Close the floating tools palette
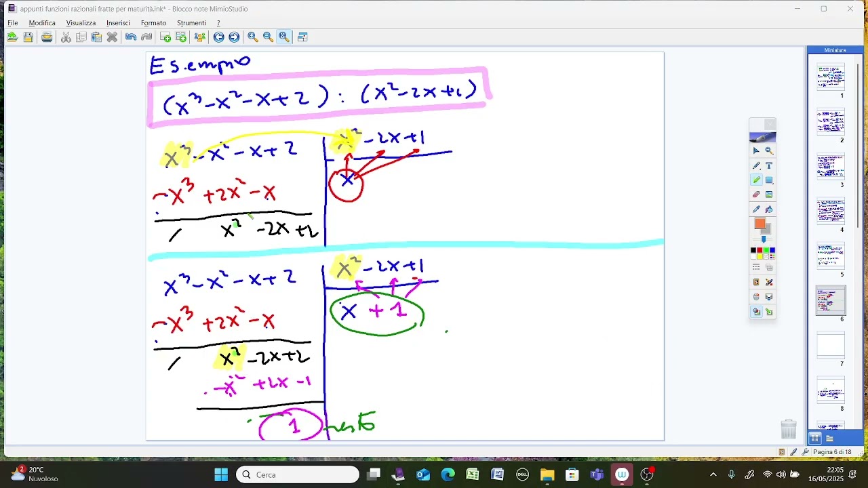 pyautogui.click(x=770, y=125)
